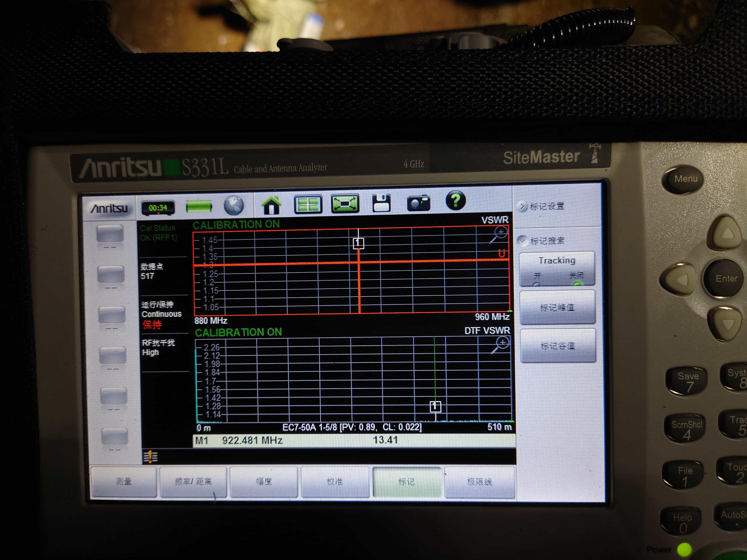
Task: Tap the floppy disk save icon
Action: click(381, 203)
